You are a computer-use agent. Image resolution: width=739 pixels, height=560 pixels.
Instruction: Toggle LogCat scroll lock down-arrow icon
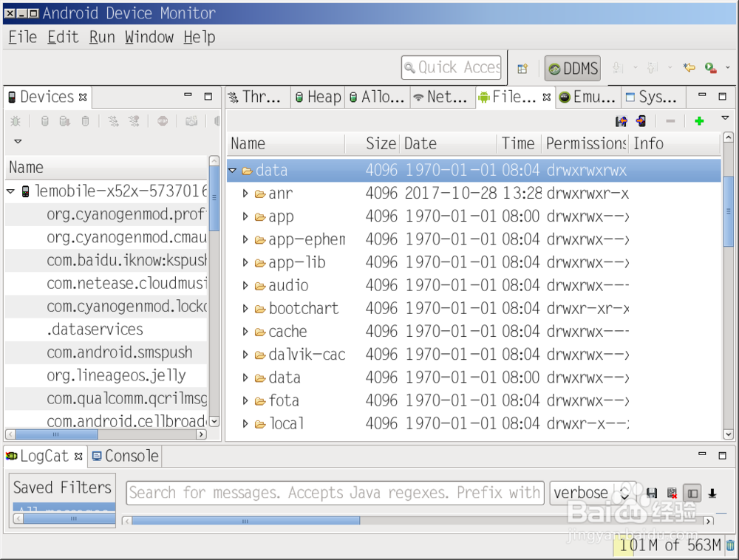712,493
